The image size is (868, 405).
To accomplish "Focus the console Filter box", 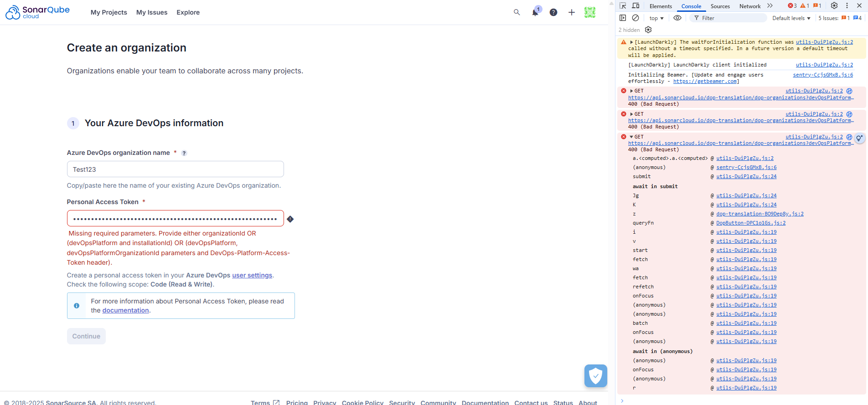I will click(x=728, y=18).
